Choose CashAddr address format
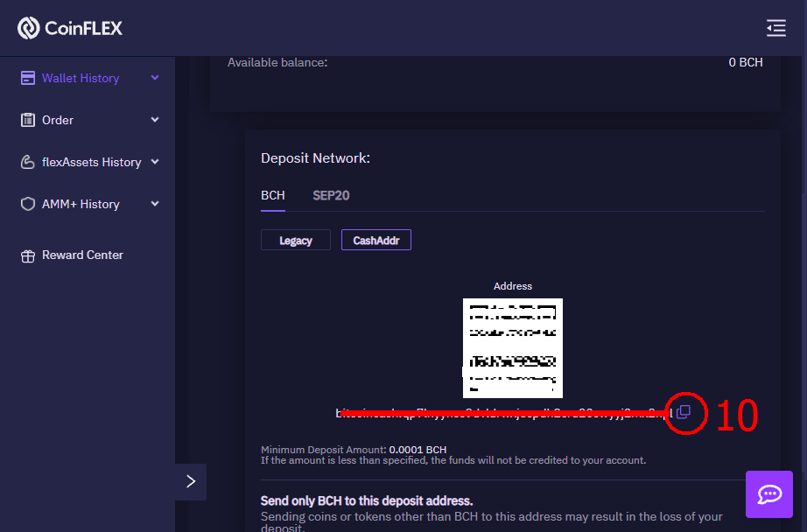The height and width of the screenshot is (532, 807). point(376,241)
